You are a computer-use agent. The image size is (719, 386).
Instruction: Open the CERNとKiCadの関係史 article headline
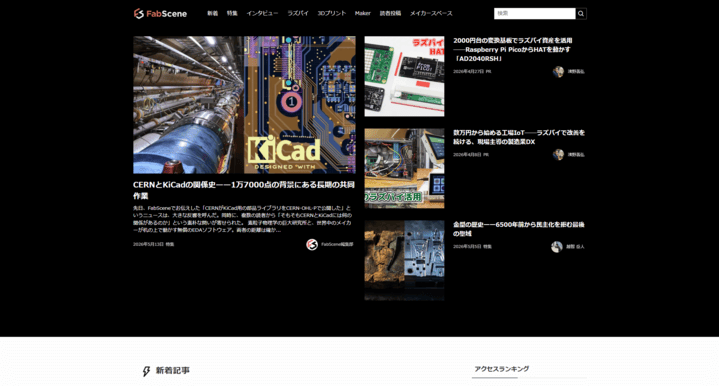point(244,190)
